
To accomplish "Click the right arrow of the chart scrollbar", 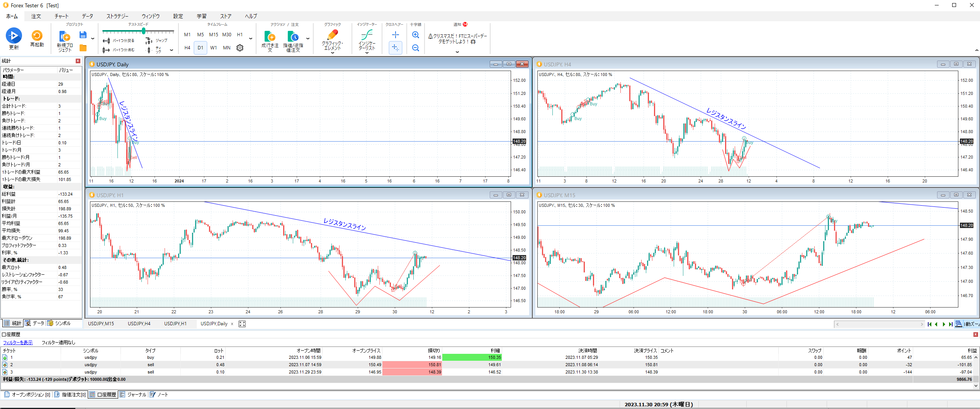I will point(921,324).
